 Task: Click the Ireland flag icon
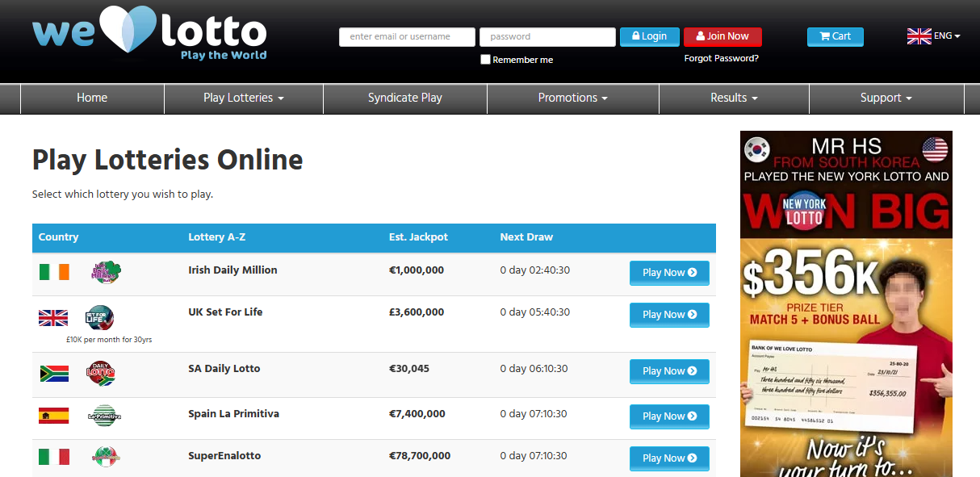[x=54, y=272]
